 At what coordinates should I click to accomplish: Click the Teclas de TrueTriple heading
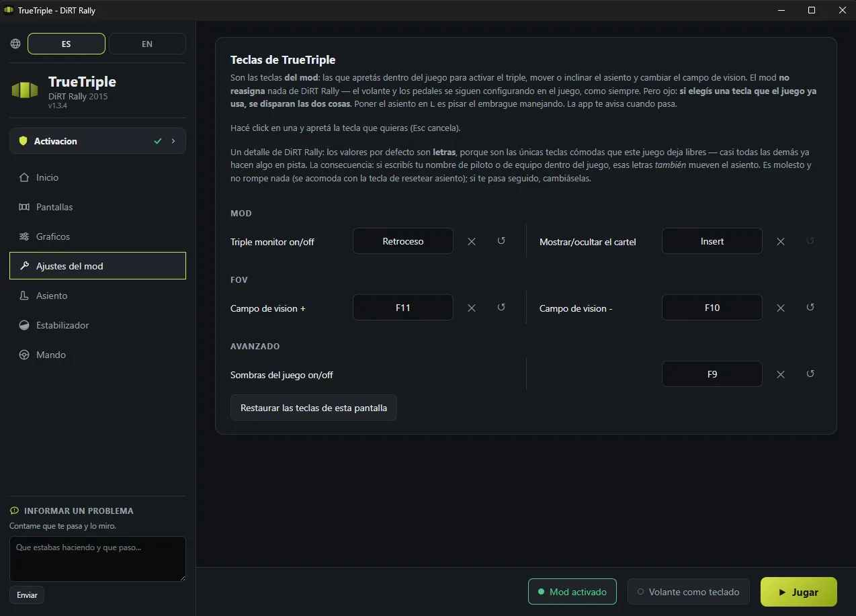(x=283, y=60)
